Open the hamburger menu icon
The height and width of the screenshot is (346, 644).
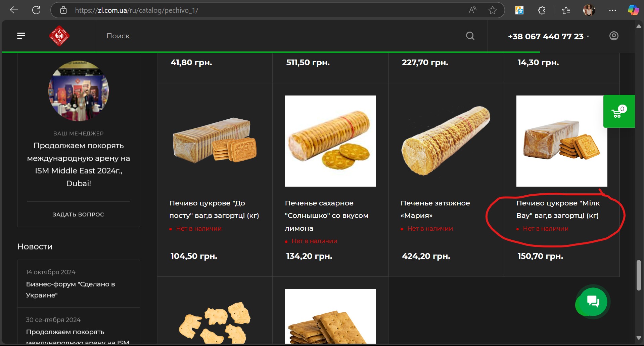[x=21, y=36]
